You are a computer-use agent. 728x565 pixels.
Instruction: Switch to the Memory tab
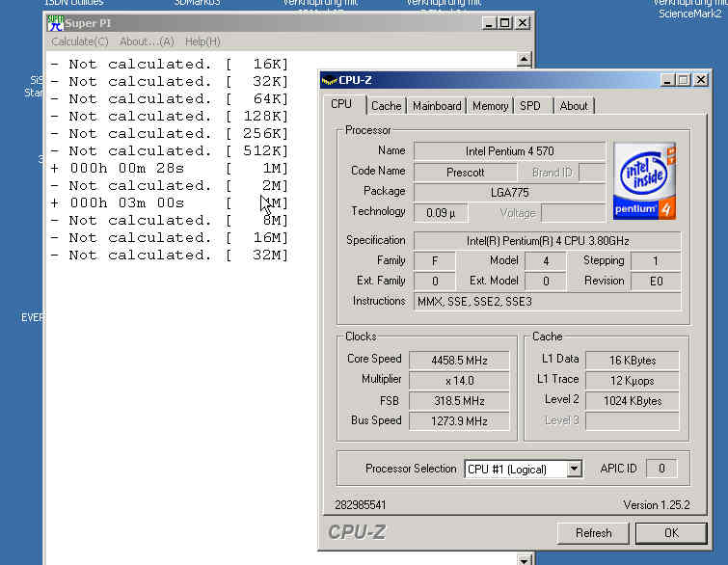(490, 106)
